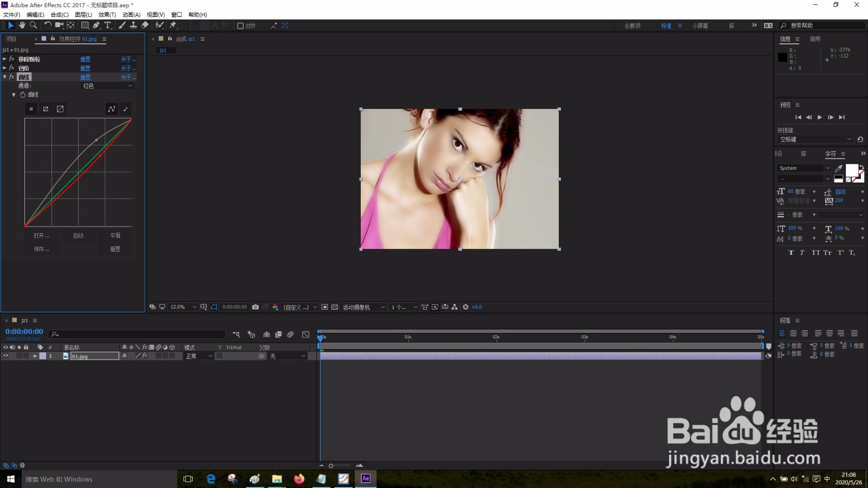868x488 pixels.
Task: Select the Hand tool
Action: click(22, 25)
